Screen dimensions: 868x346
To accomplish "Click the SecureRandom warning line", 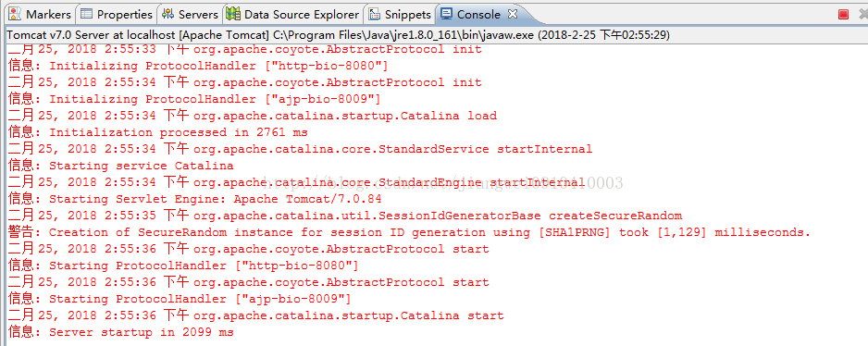I will tap(409, 232).
